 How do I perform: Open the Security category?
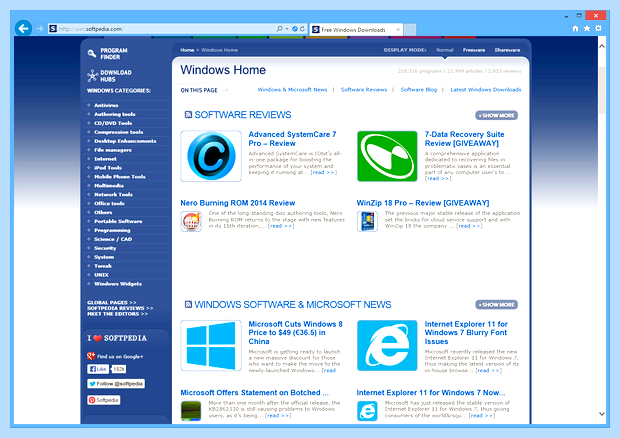point(105,248)
